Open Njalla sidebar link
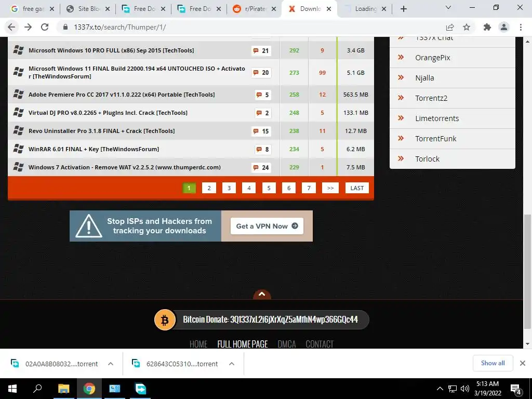Image resolution: width=532 pixels, height=399 pixels. tap(424, 78)
